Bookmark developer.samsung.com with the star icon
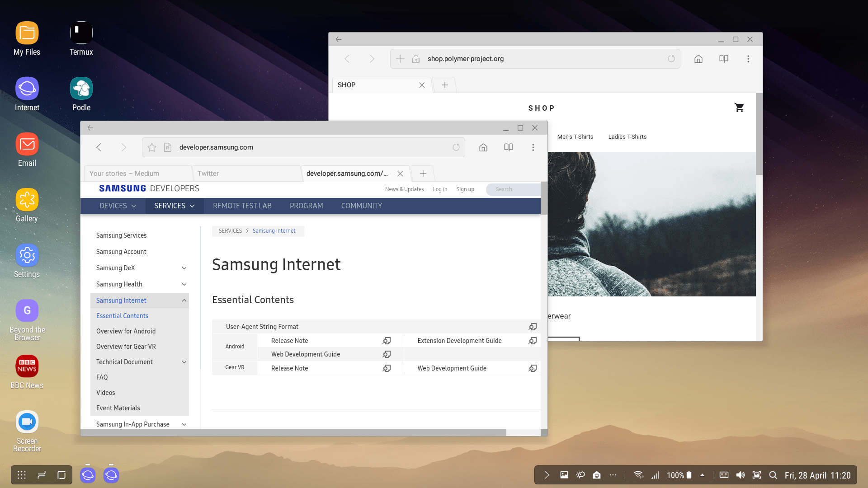This screenshot has height=488, width=868. pos(152,147)
